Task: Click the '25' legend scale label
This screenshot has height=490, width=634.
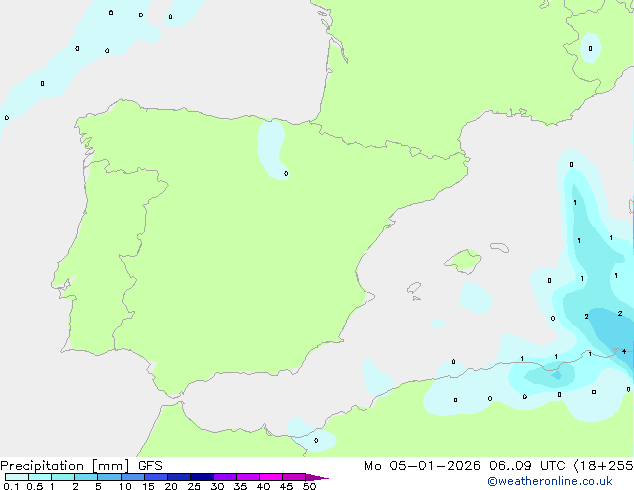Action: (194, 486)
